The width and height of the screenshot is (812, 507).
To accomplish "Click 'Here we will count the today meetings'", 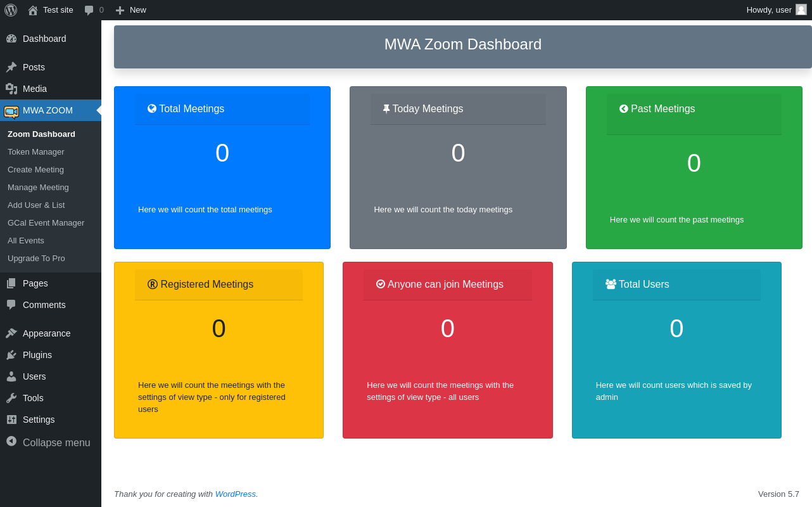I will 443,210.
